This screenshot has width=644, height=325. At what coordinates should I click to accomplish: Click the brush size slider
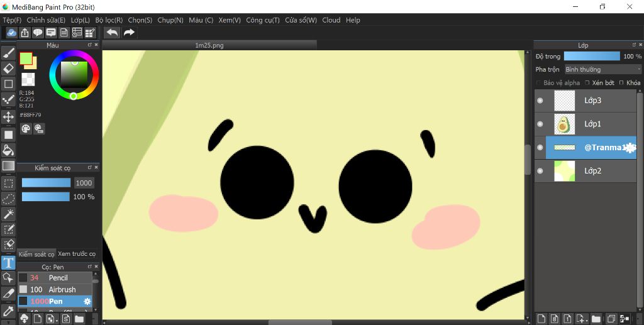(x=46, y=183)
